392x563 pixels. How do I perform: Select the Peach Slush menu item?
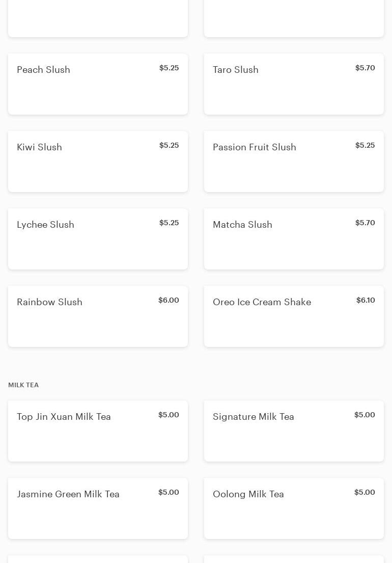(x=98, y=84)
